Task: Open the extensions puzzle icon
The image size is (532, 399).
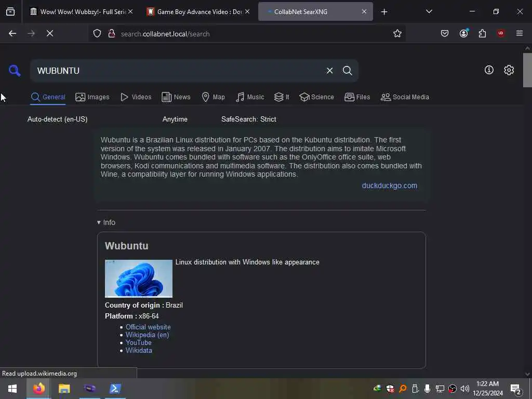Action: coord(482,33)
